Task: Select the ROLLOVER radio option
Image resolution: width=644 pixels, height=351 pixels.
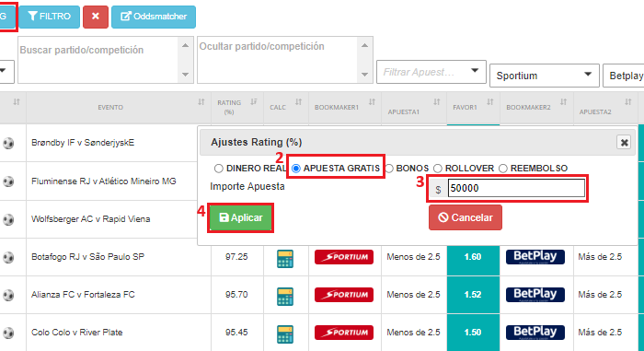Action: coord(438,169)
